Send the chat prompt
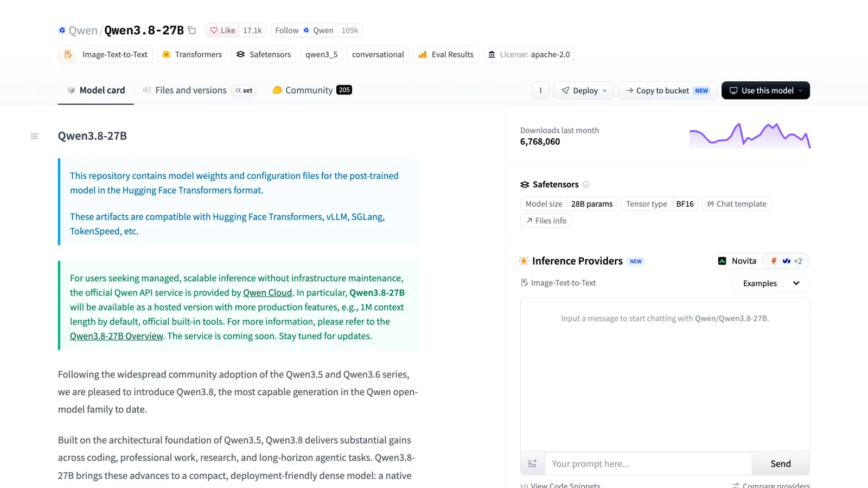Image resolution: width=868 pixels, height=488 pixels. pos(781,464)
